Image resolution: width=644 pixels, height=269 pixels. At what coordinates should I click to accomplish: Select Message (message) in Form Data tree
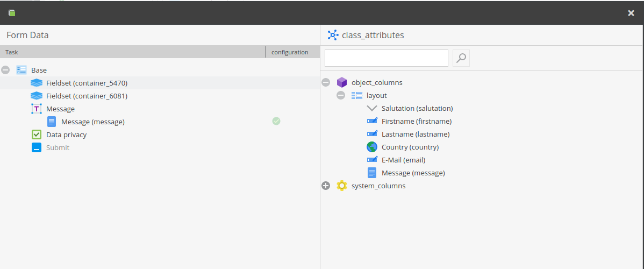(93, 122)
